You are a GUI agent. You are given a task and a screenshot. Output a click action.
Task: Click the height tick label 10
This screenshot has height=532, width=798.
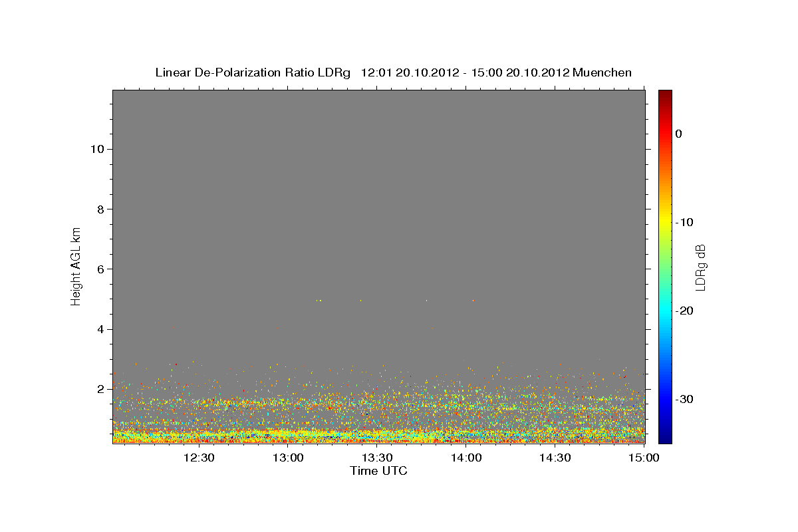point(96,149)
